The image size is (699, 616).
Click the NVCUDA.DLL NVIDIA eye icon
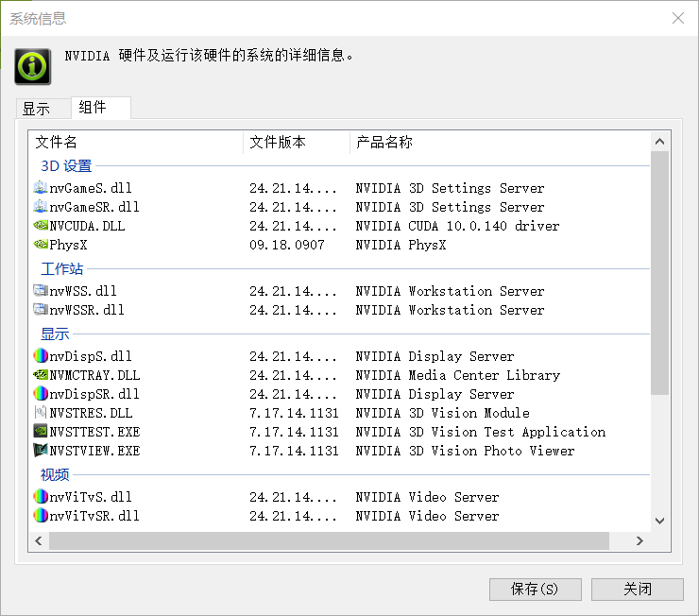tap(40, 226)
